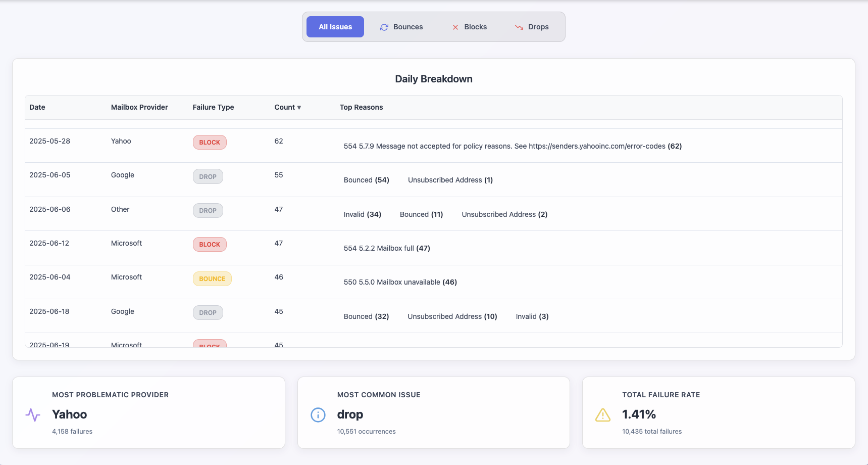Click the Failure Type column header
Image resolution: width=868 pixels, height=465 pixels.
click(213, 107)
